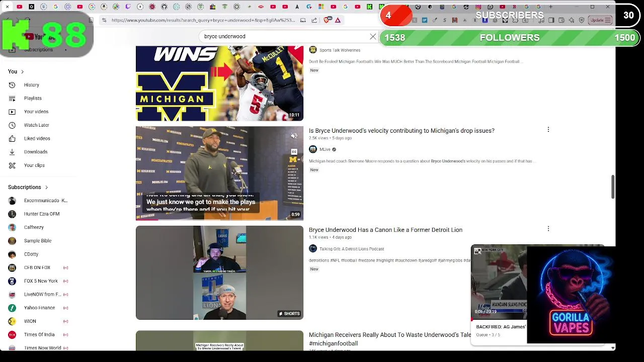Expand the You section chevron
This screenshot has width=644, height=362.
coord(22,71)
